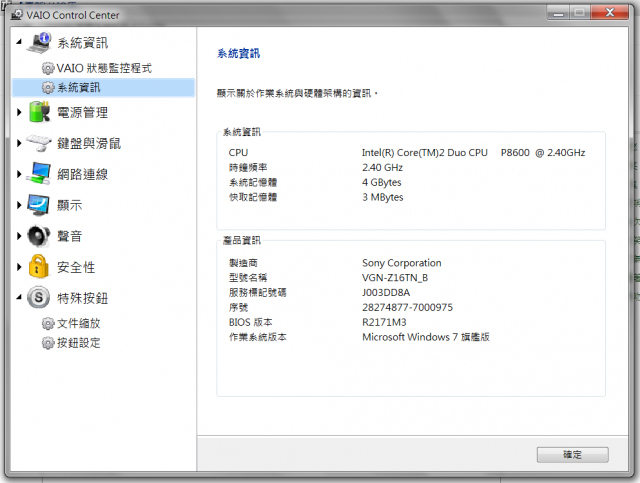The height and width of the screenshot is (483, 640).
Task: Open the 按鈕設定 settings item
Action: 78,343
